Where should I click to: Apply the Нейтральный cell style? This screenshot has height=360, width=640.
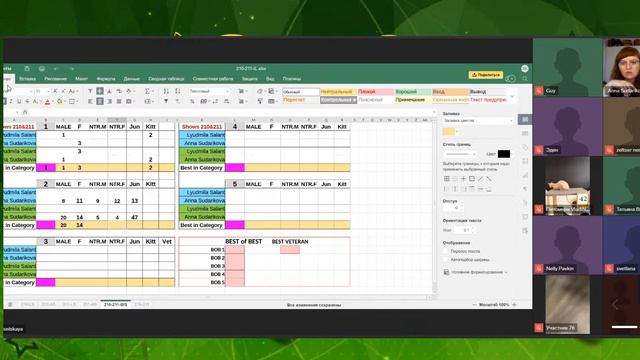click(338, 92)
